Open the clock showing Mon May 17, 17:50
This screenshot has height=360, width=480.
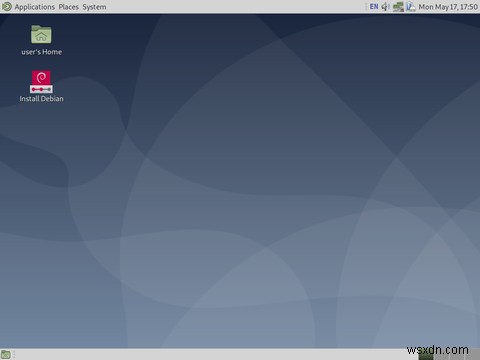click(448, 7)
